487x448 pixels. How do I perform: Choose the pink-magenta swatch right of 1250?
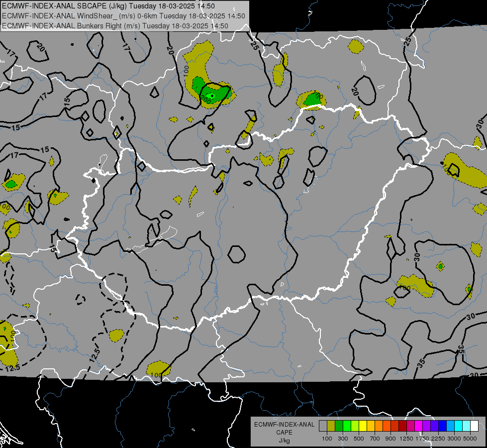[410, 426]
